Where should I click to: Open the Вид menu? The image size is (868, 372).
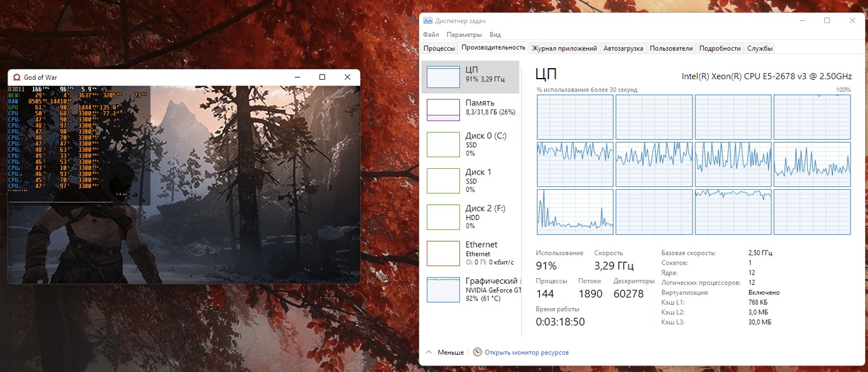(495, 34)
